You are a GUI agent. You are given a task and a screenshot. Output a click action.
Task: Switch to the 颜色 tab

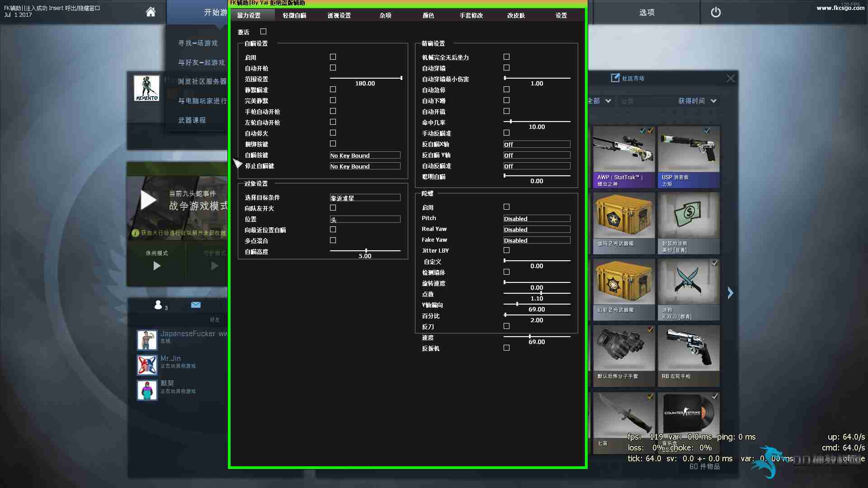[428, 15]
